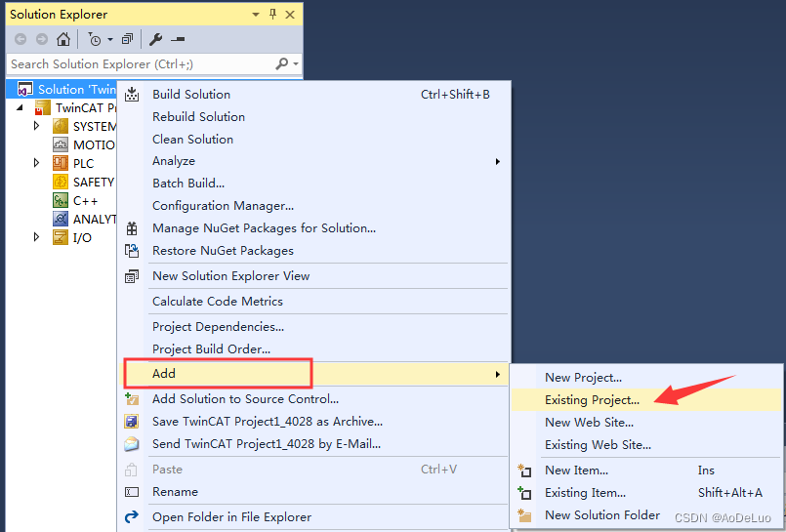The width and height of the screenshot is (786, 532).
Task: Choose Send TwinCAT Project1_4028 by E-Mail...
Action: (313, 444)
